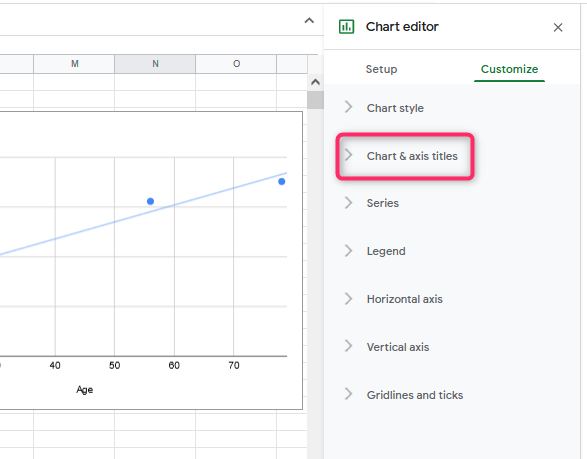Click the vertical scrollbar thumb
Screen dimensions: 587x459
(x=315, y=100)
